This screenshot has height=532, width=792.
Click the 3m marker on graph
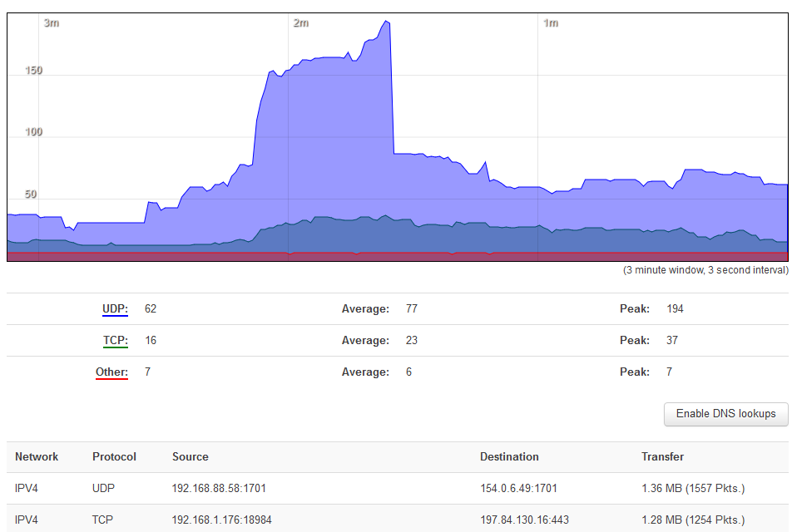tap(52, 22)
